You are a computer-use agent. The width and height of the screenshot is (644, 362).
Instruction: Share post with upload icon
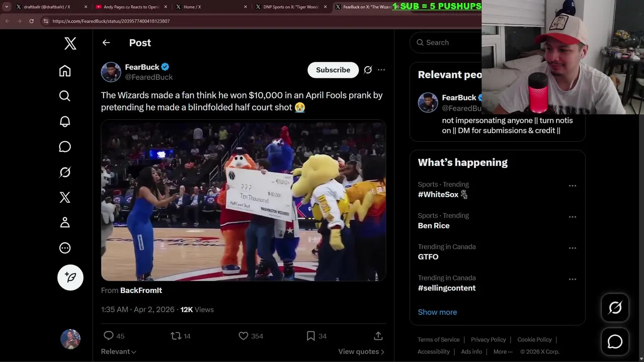(378, 336)
